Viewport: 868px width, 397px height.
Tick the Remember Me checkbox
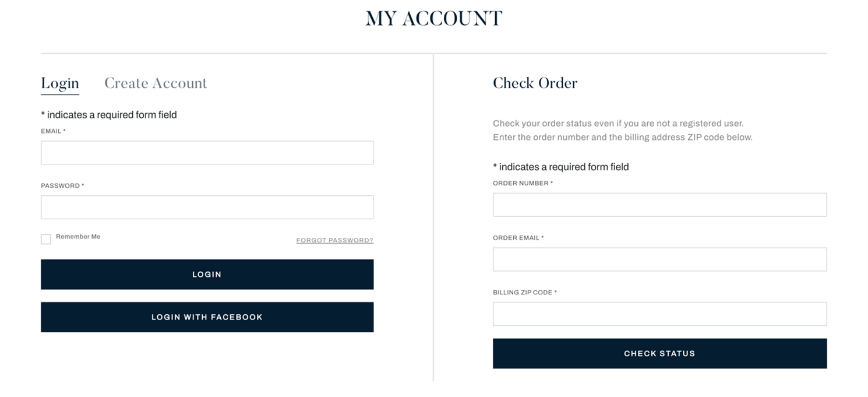coord(46,239)
